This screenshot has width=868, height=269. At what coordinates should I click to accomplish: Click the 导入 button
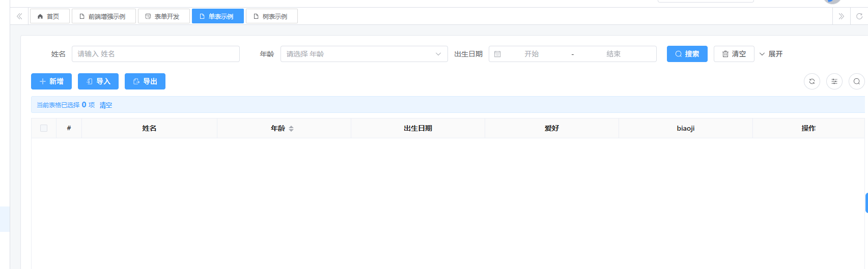click(98, 81)
